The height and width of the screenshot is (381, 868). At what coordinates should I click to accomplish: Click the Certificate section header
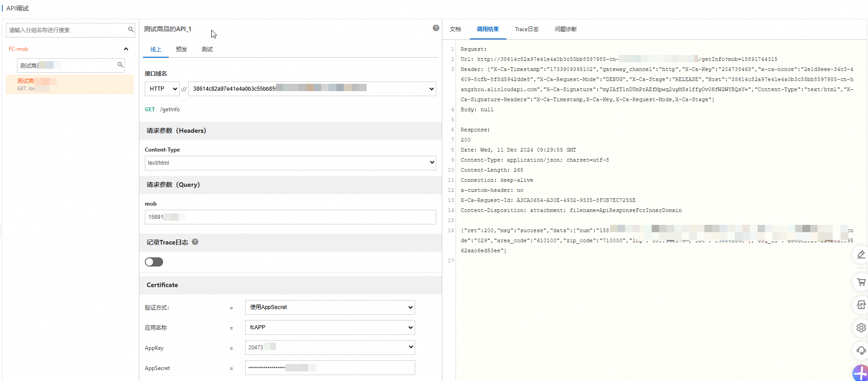pos(291,285)
